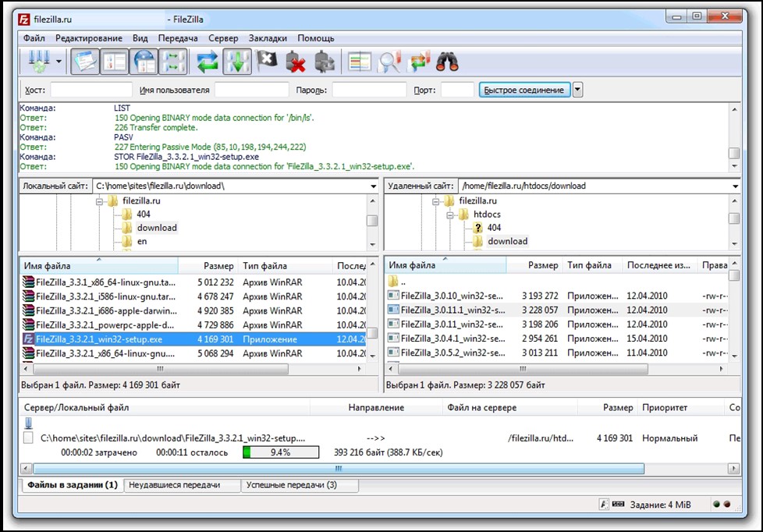763x532 pixels.
Task: Toggle directory comparison magnifier icon
Action: [x=389, y=62]
